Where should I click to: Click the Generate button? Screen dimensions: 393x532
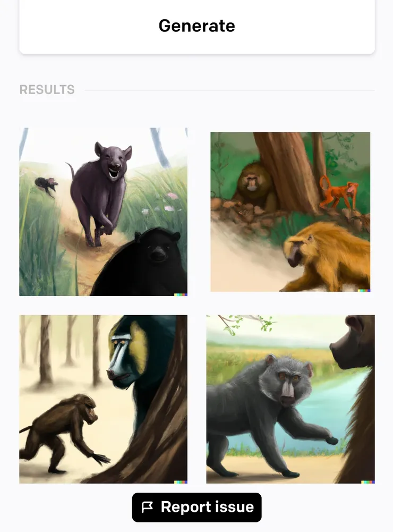(x=196, y=26)
